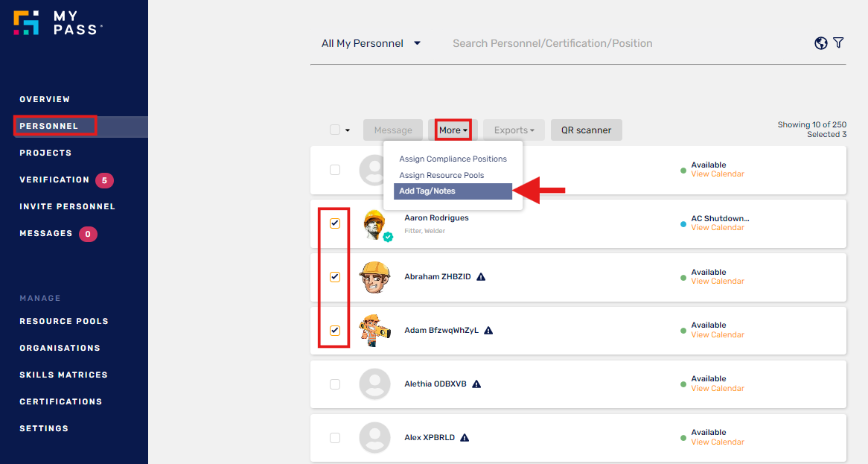
Task: Click warning icon beside Adam BfzwqWhZyL
Action: (488, 331)
